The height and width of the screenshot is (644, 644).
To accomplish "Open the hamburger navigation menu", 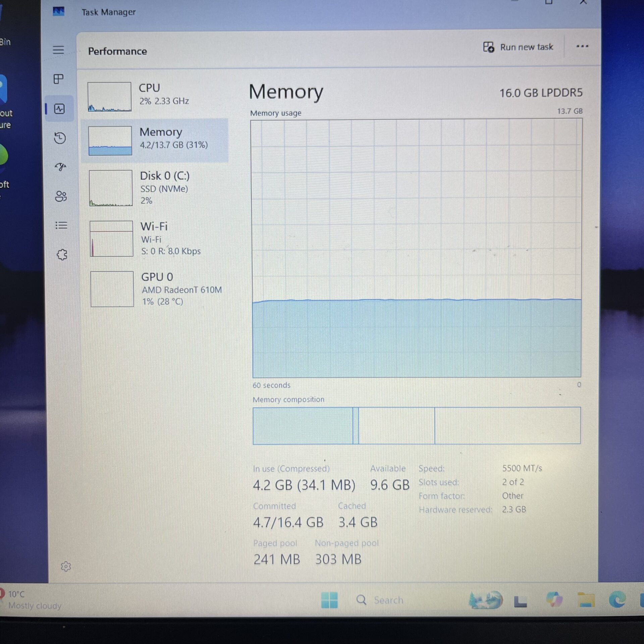I will [x=58, y=50].
